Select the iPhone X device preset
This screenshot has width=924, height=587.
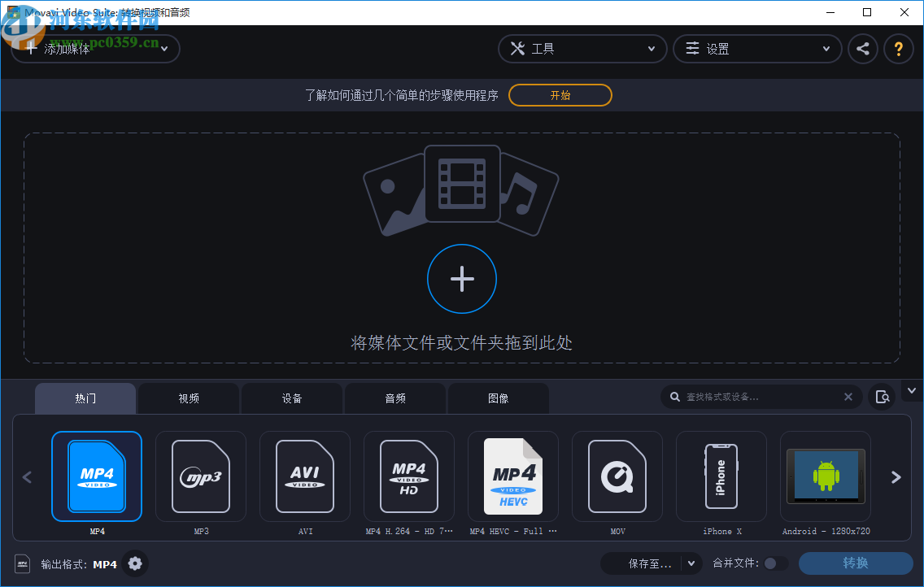[721, 476]
